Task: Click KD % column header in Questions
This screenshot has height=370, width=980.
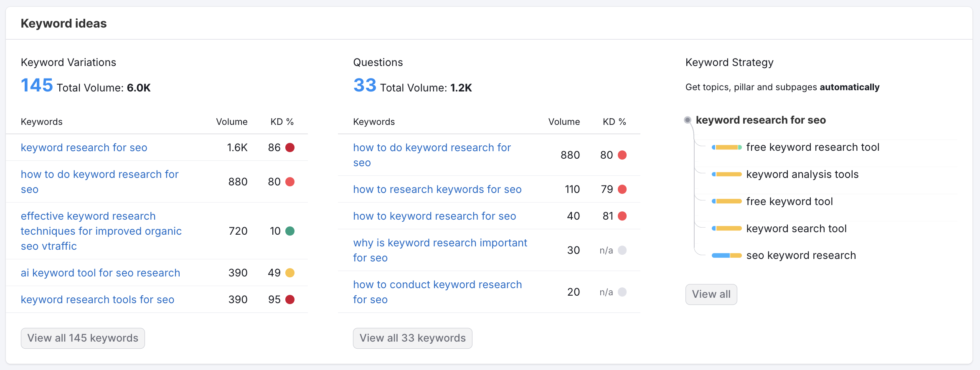Action: click(x=614, y=122)
